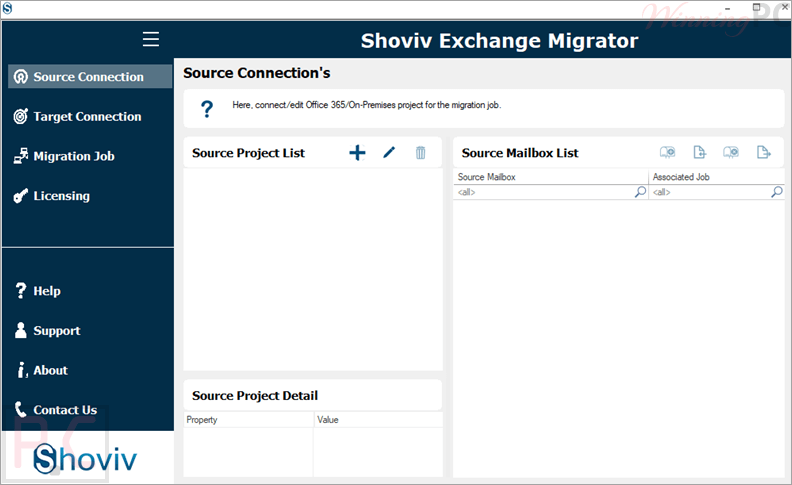Click the Support person icon
Viewport: 792px width, 485px height.
[21, 330]
